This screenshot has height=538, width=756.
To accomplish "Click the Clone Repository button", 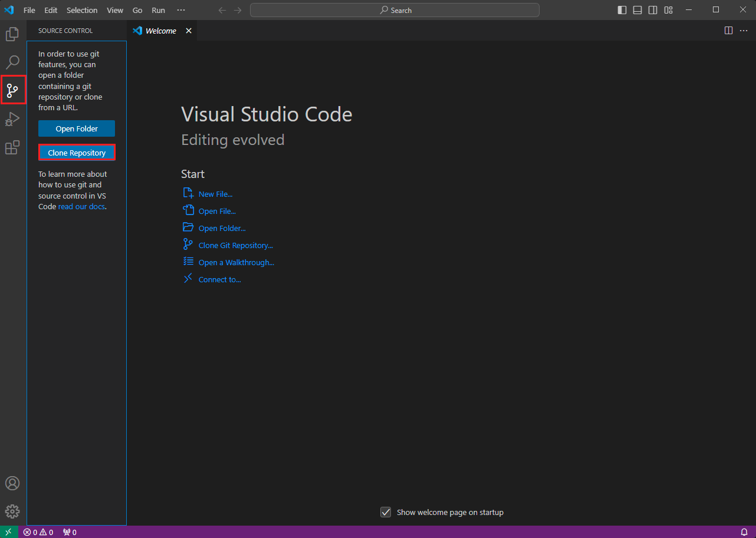I will 77,152.
